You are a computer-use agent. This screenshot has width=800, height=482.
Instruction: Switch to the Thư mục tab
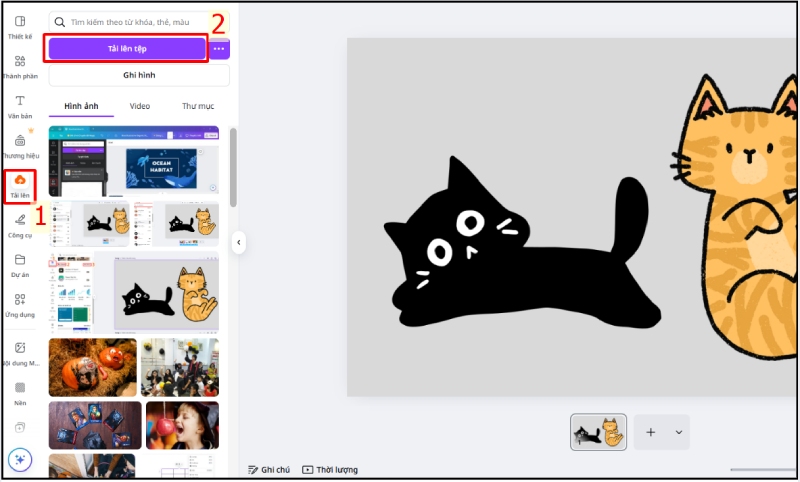pyautogui.click(x=198, y=106)
